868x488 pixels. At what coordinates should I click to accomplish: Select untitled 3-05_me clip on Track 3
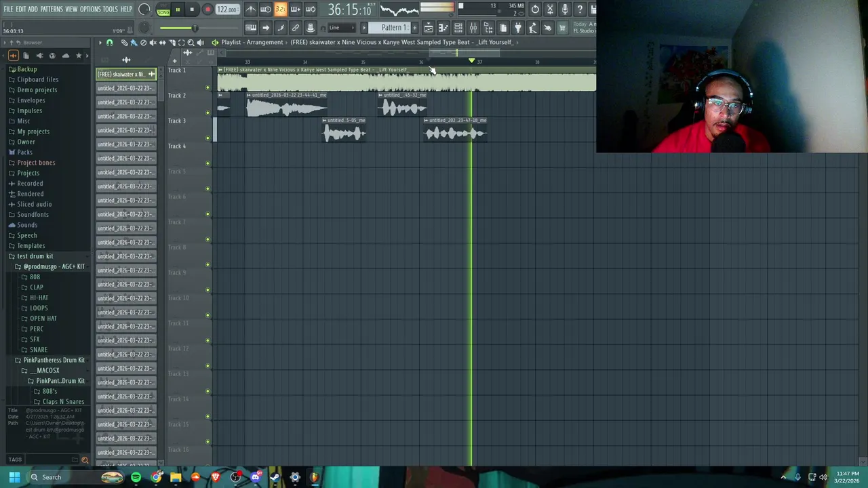point(344,129)
